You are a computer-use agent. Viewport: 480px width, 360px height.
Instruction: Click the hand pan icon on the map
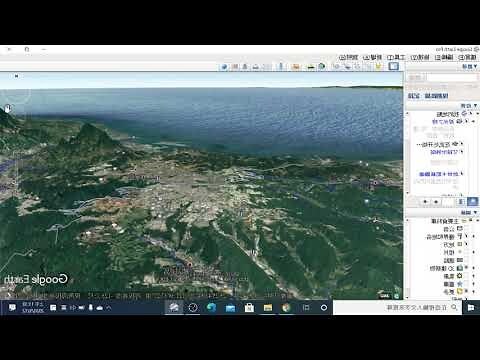click(x=8, y=108)
